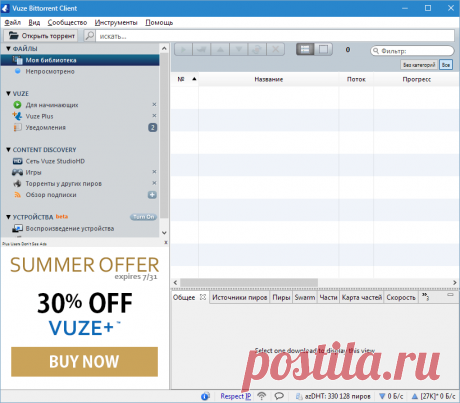Screen dimensions: 460x403
Task: Open the Файл menu
Action: (x=13, y=23)
